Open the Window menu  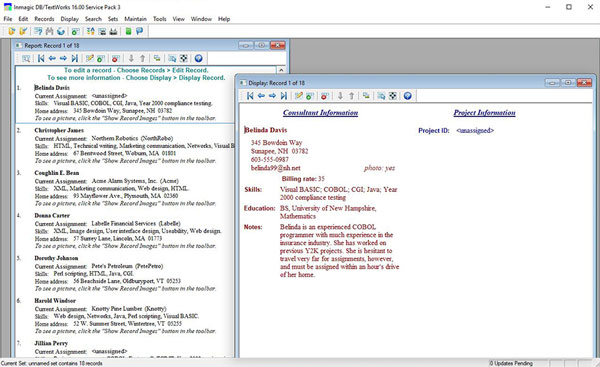coord(201,19)
